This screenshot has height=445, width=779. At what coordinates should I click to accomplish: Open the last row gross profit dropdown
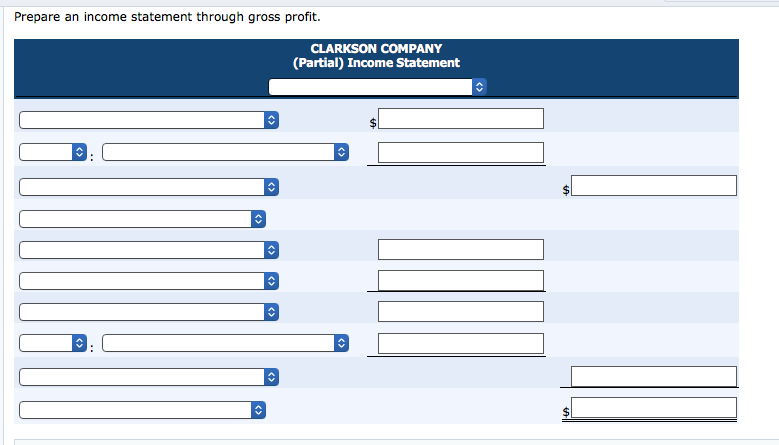(142, 410)
